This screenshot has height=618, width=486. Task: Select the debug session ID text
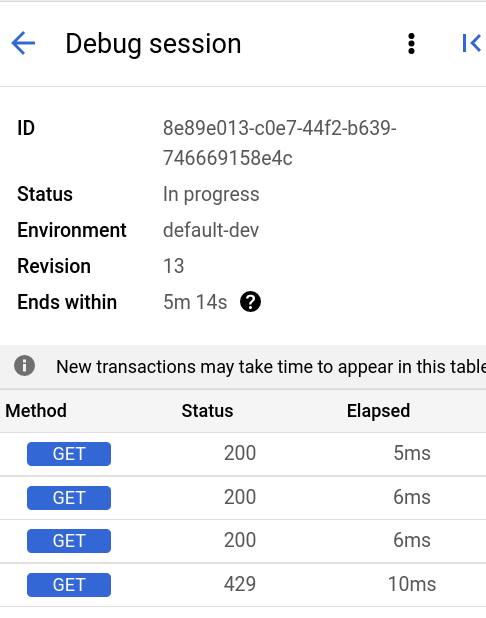pos(279,143)
